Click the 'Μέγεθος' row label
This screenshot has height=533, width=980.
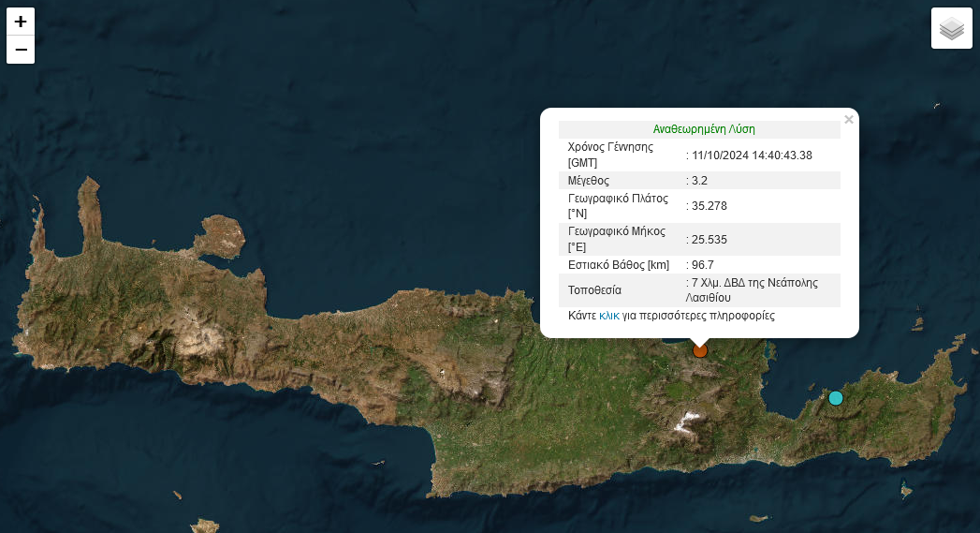click(x=589, y=180)
